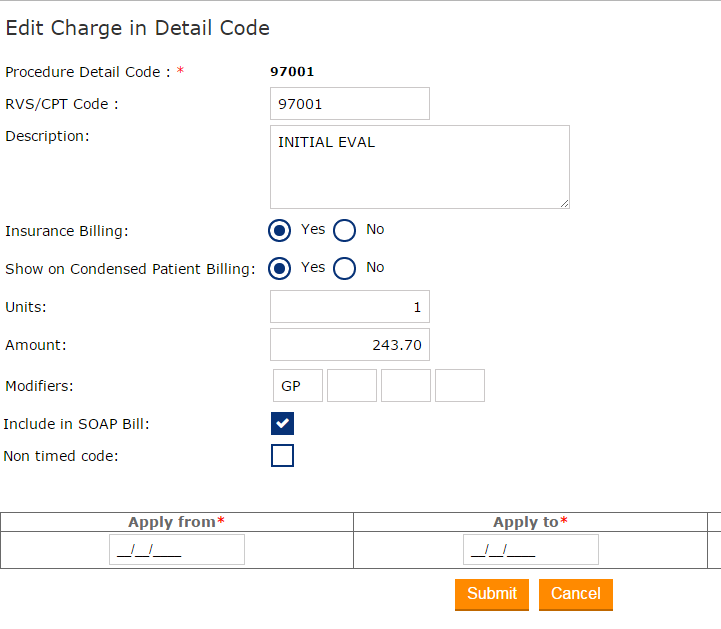
Task: Select No for Show on Condensed Patient Billing
Action: click(344, 269)
